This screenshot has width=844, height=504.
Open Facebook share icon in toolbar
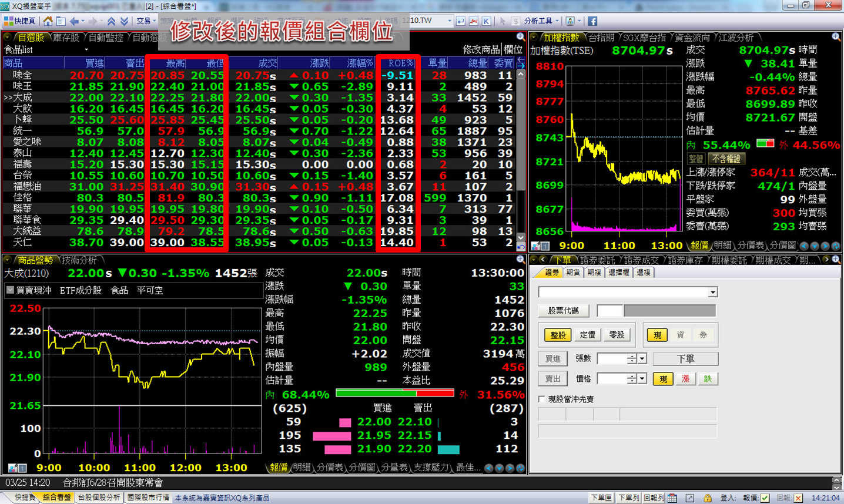592,21
